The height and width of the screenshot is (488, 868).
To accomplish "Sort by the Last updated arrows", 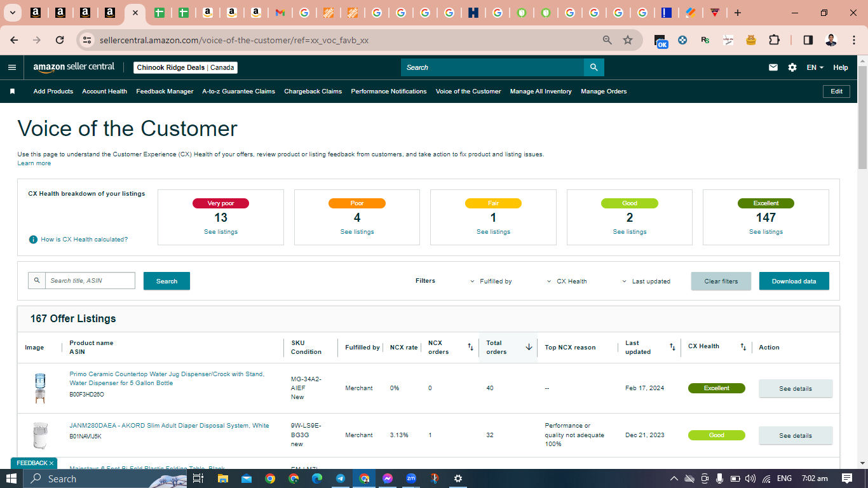I will click(x=672, y=347).
